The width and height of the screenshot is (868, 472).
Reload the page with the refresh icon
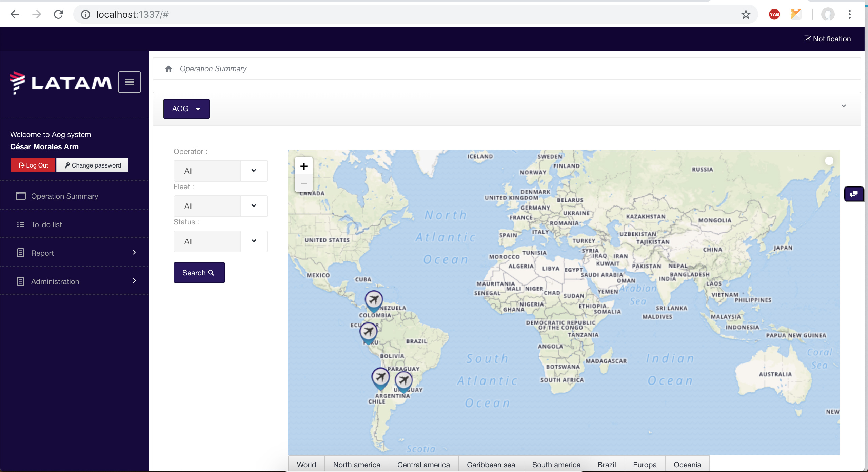coord(59,14)
